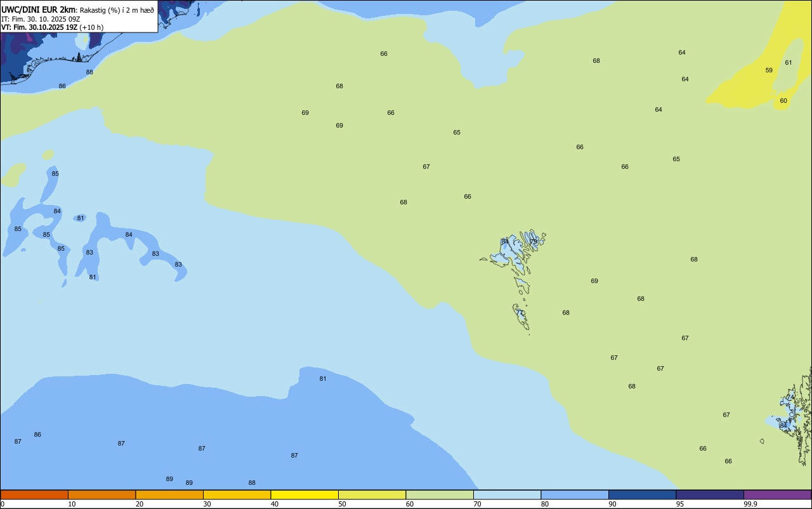Click the value 77 on the southern Faroe island
This screenshot has width=812, height=509.
click(x=520, y=312)
